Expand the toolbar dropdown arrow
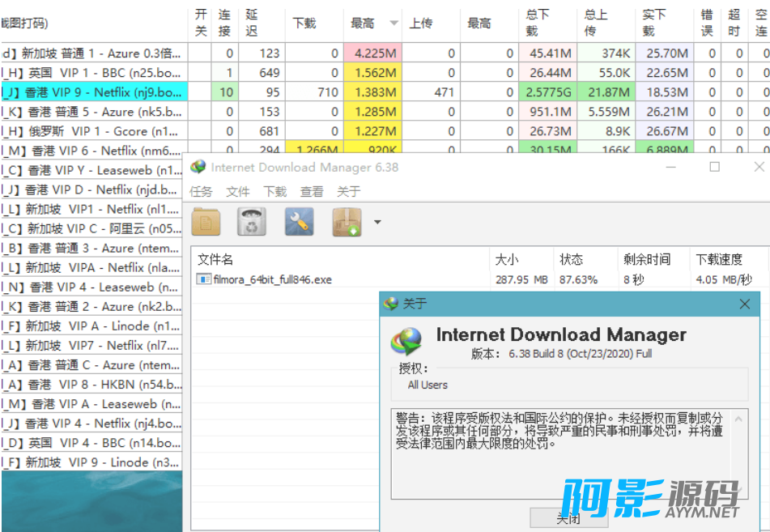 click(377, 222)
